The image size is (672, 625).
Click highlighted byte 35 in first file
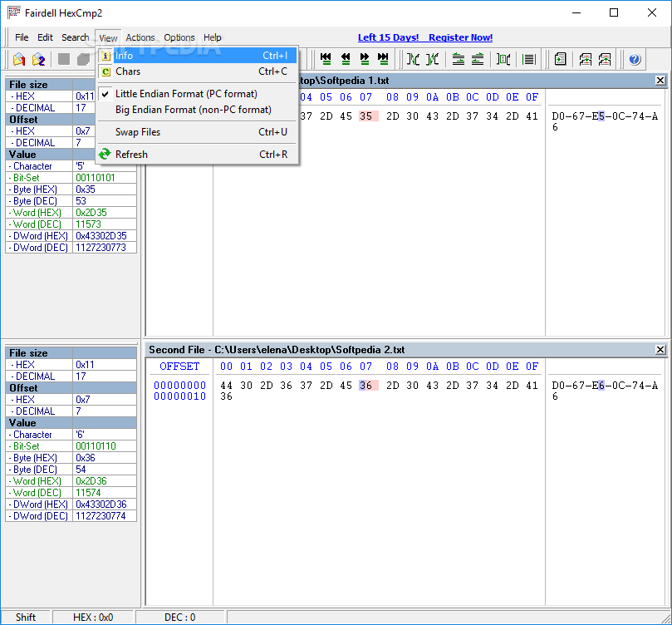pyautogui.click(x=366, y=116)
